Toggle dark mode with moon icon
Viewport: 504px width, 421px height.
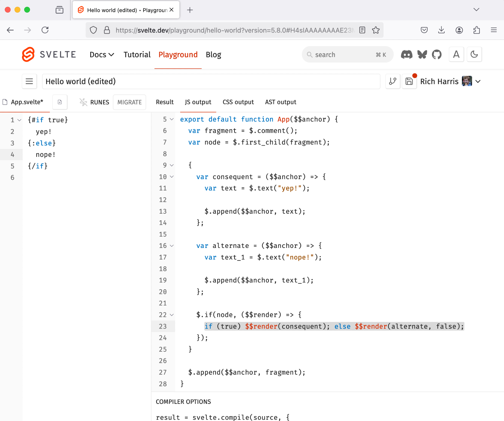click(474, 54)
